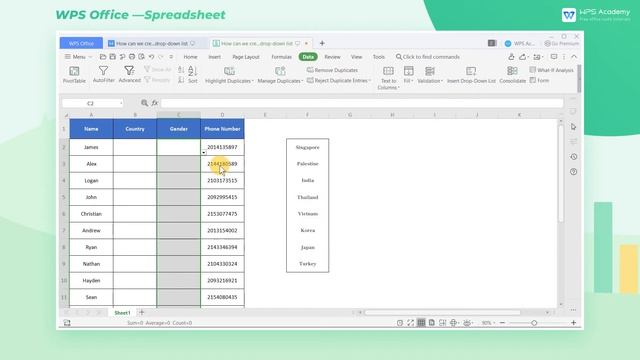Click the zoom out minus button
The width and height of the screenshot is (640, 360).
tap(502, 323)
